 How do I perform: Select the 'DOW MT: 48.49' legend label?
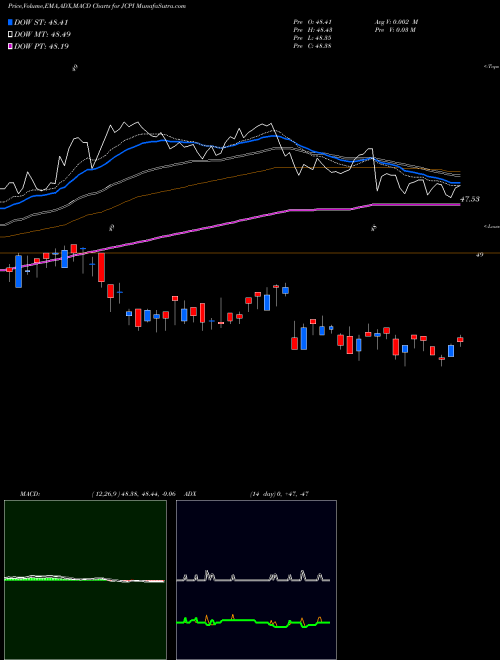(x=43, y=35)
